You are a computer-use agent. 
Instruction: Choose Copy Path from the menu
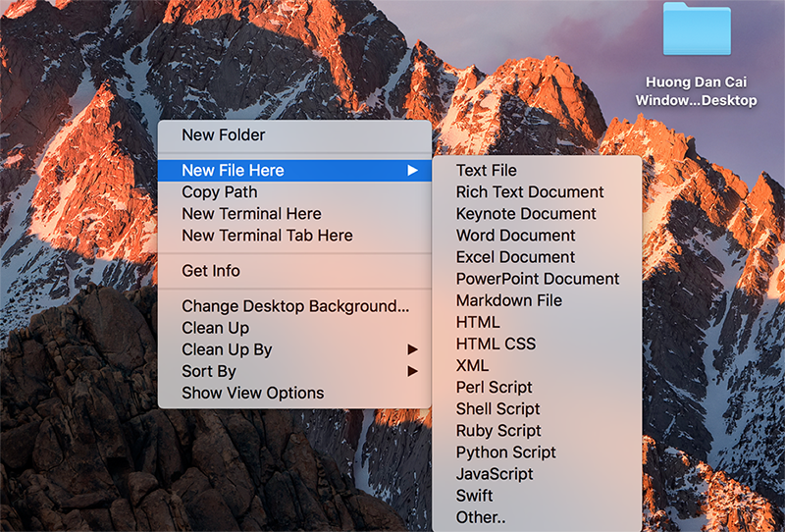pos(220,192)
